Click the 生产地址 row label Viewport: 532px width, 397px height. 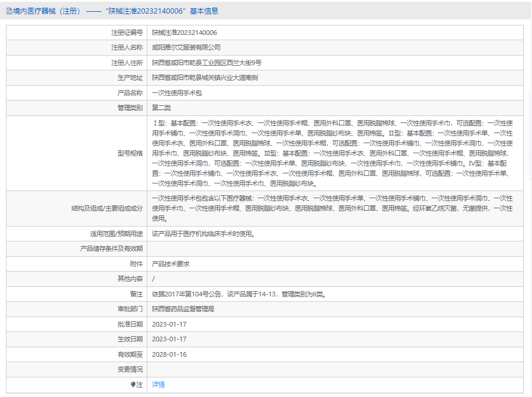coord(130,78)
